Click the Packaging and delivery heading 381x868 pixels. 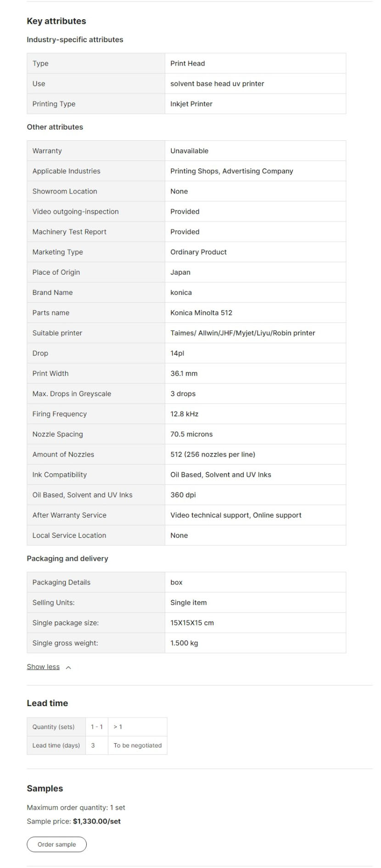coord(67,558)
